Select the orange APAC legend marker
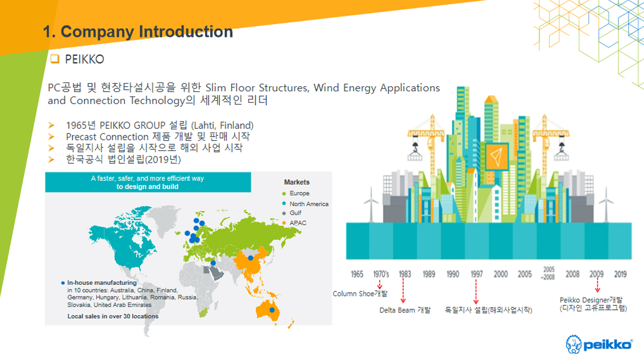 [284, 223]
